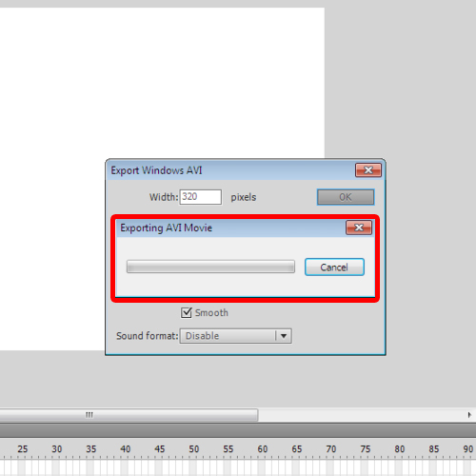This screenshot has width=476, height=476.
Task: Open the Sound format dropdown
Action: tap(235, 336)
